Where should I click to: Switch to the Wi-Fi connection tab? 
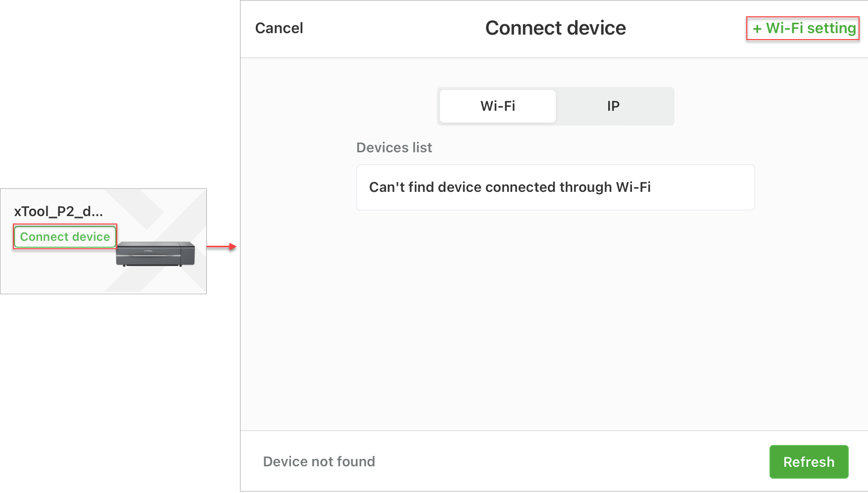pos(498,106)
